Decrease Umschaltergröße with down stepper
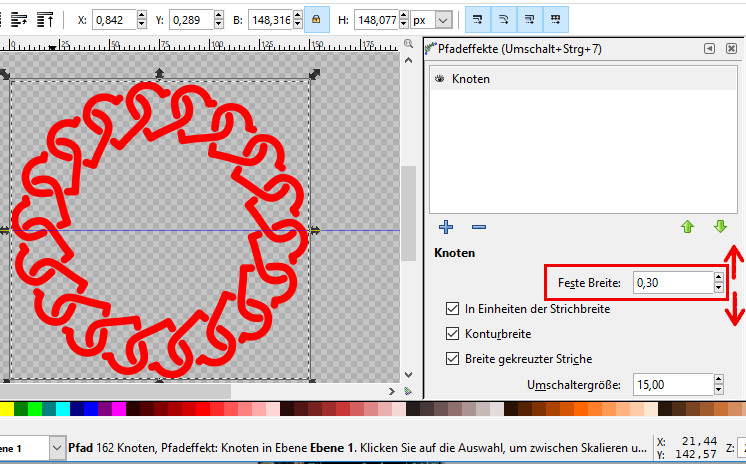The width and height of the screenshot is (746, 464). tap(718, 390)
